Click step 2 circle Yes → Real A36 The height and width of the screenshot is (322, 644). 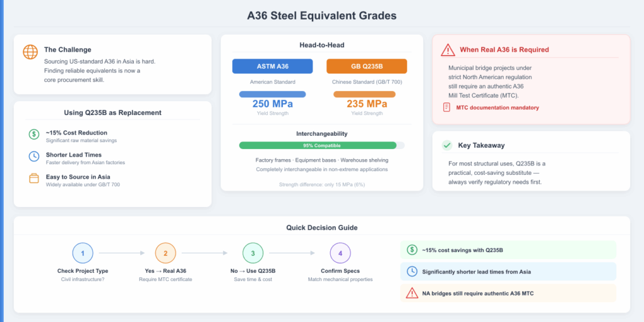(165, 253)
